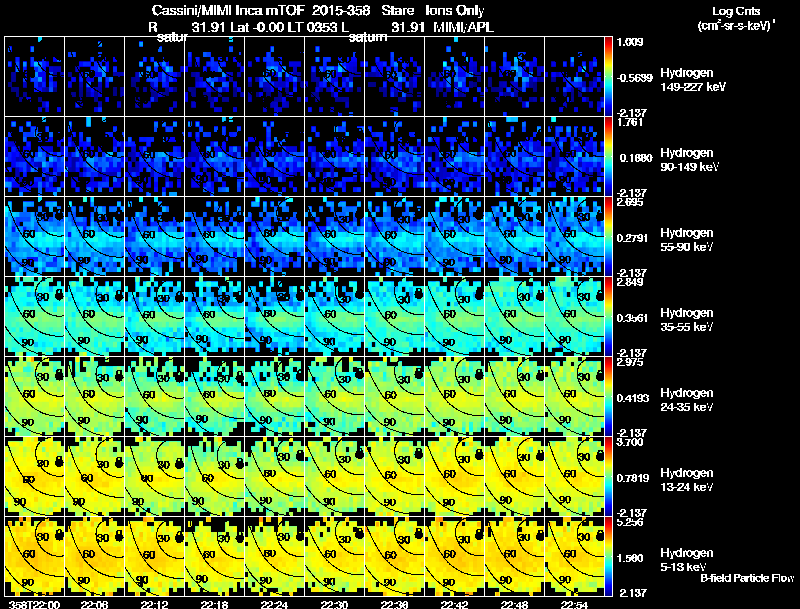800x609 pixels.
Task: Select the 149-227 keV panel at 22:54
Action: point(574,77)
